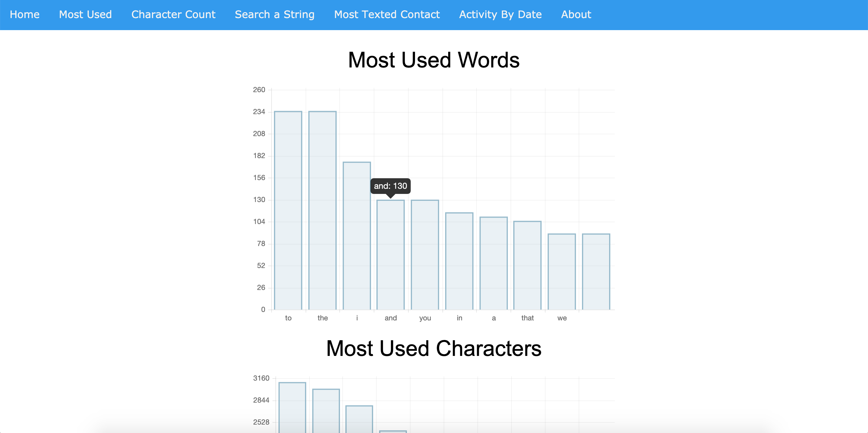868x433 pixels.
Task: Click the 'a' bar in words chart
Action: (x=493, y=263)
